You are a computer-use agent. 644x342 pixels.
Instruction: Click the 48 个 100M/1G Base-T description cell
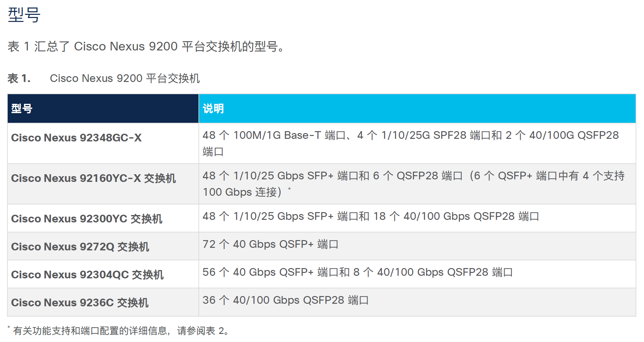(410, 143)
